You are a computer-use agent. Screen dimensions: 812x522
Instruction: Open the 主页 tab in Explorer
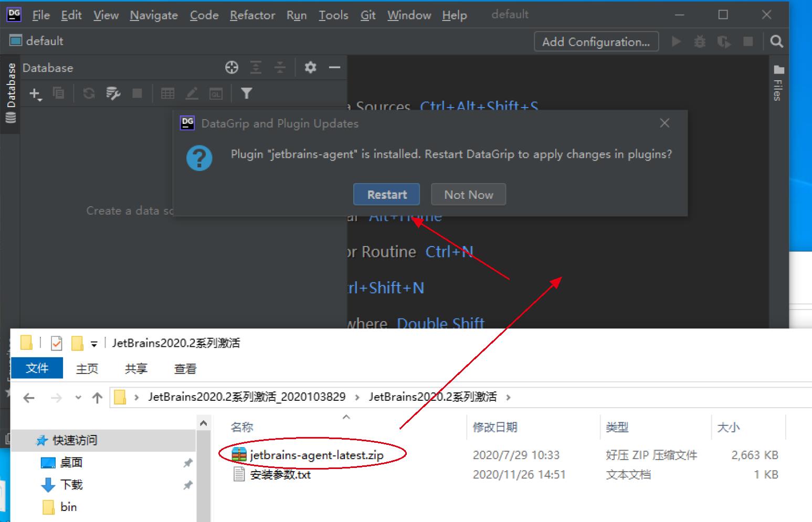[87, 369]
